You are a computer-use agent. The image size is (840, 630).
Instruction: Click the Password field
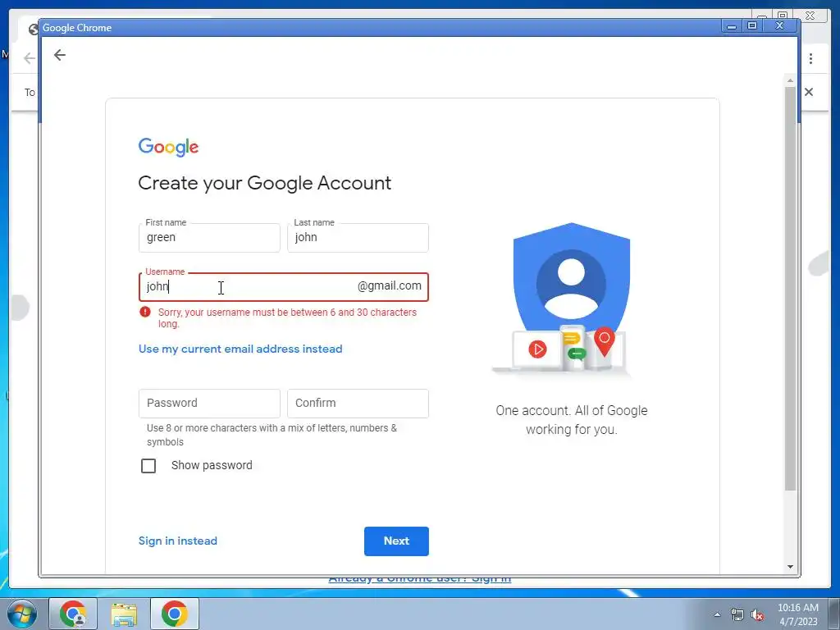(x=209, y=404)
